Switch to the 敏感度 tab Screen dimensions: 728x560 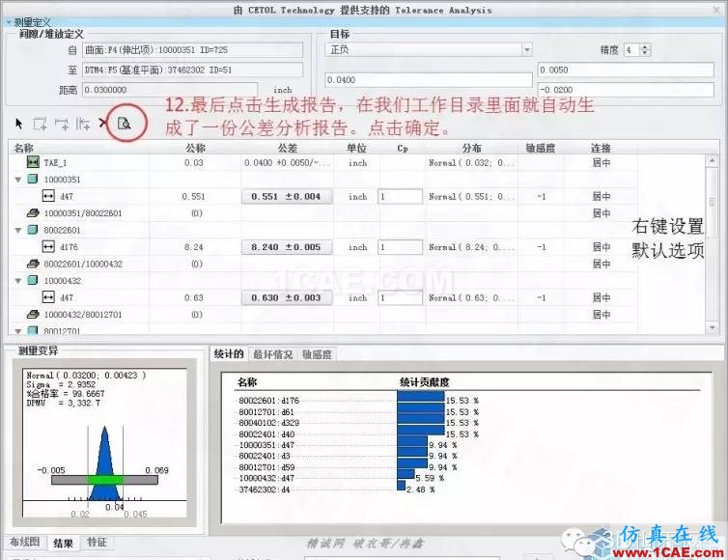coord(317,354)
